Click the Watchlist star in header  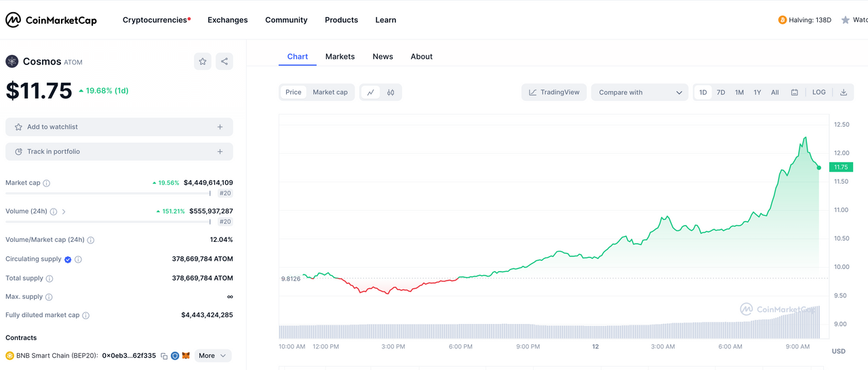coord(846,20)
